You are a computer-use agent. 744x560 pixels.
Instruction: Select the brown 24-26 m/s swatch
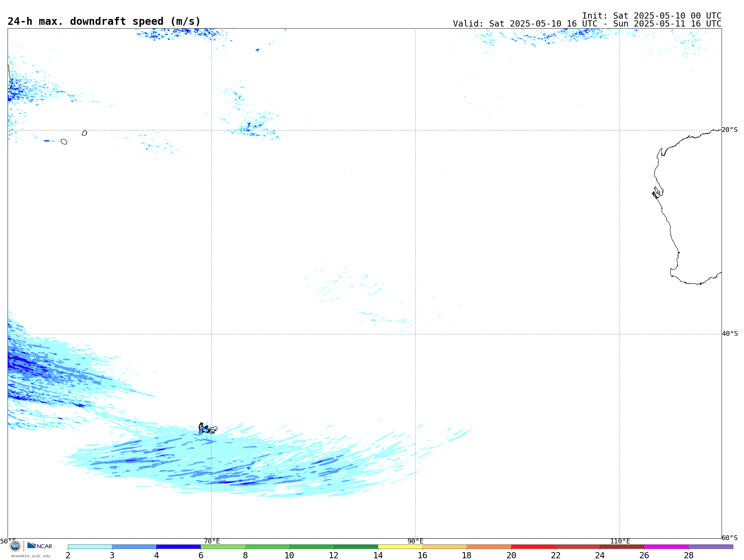point(622,547)
